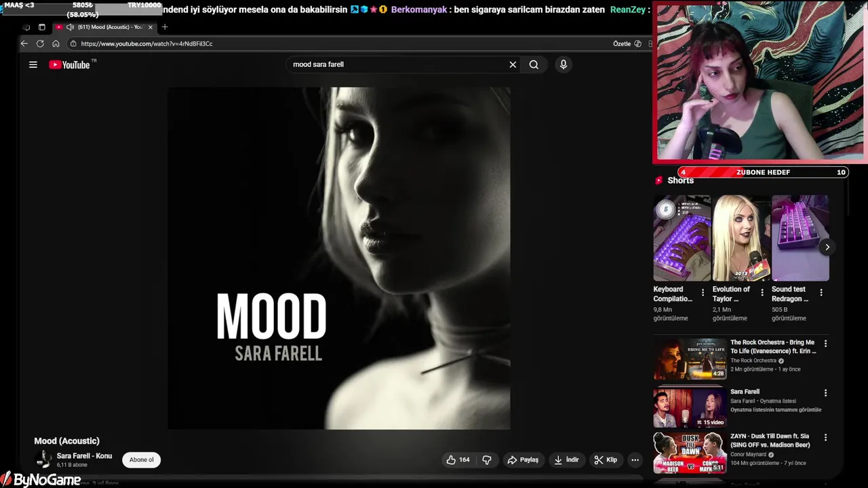Open a new browser tab with plus
Screen dimensions: 868x488
point(165,27)
